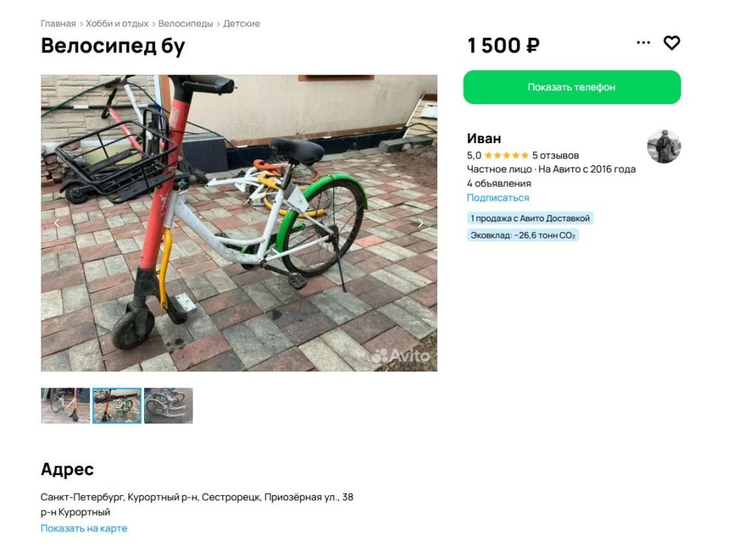Go to next photo with right arrow
Screen dimensions: 756x546
click(420, 223)
